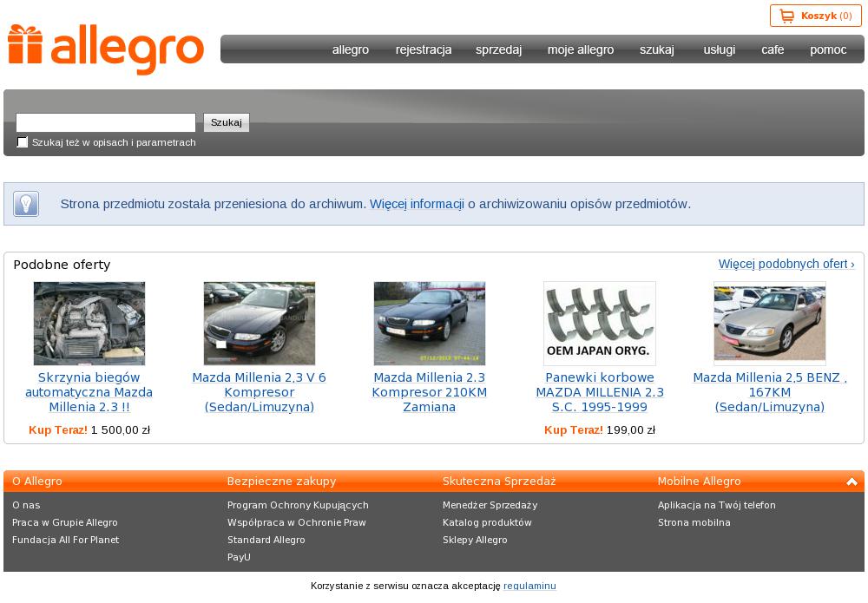This screenshot has height=603, width=868.
Task: Open Mazda Millenia 2,3 V 6 Kompresor link
Action: [259, 392]
